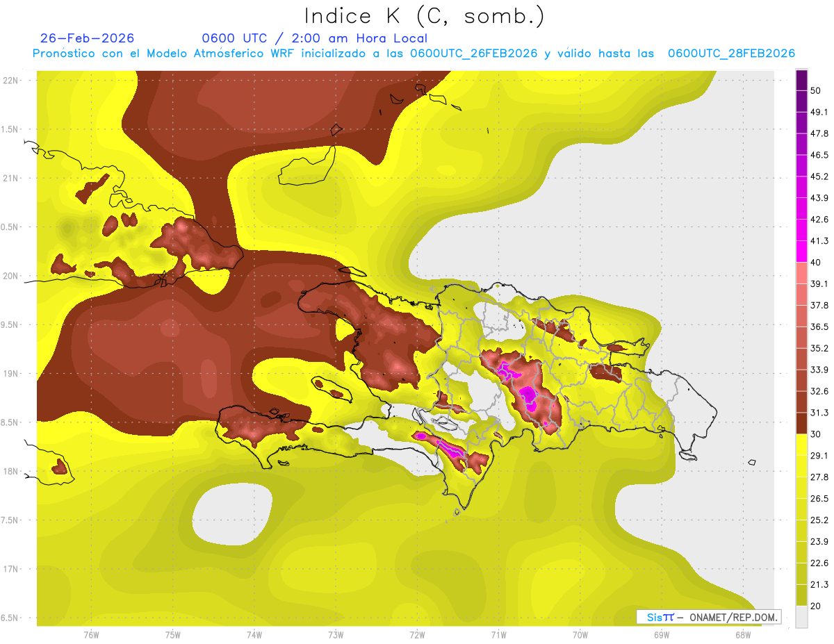Pick the purple swatch between 47.8 and 49.1
The image size is (834, 644).
pyautogui.click(x=802, y=123)
